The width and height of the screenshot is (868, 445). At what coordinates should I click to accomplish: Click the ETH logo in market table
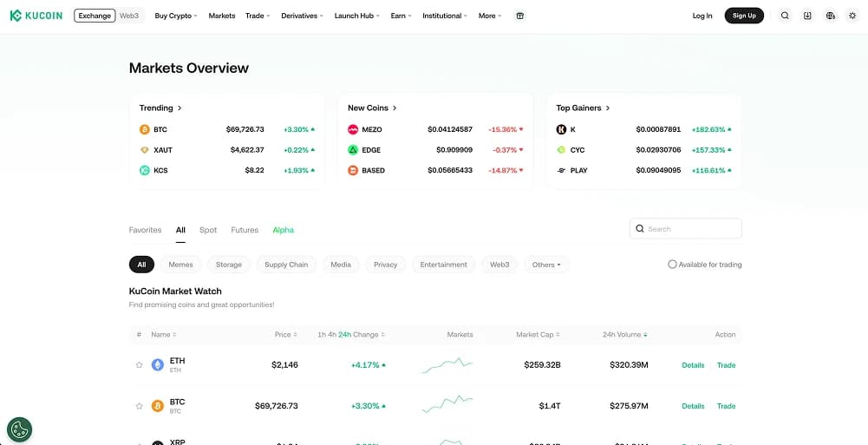[x=158, y=364]
